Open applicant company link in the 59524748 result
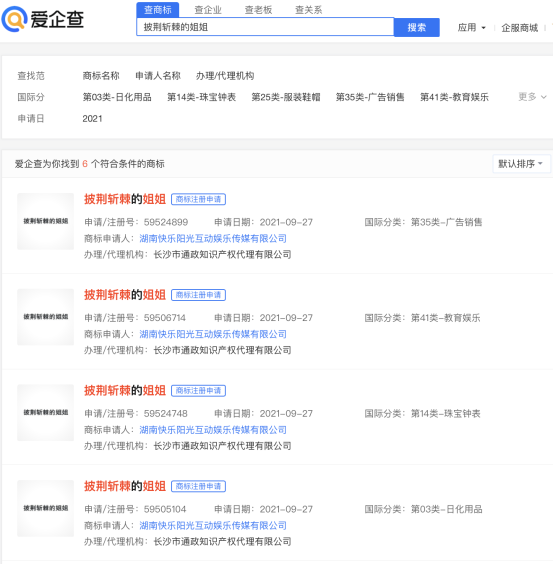This screenshot has width=553, height=564. [x=213, y=429]
